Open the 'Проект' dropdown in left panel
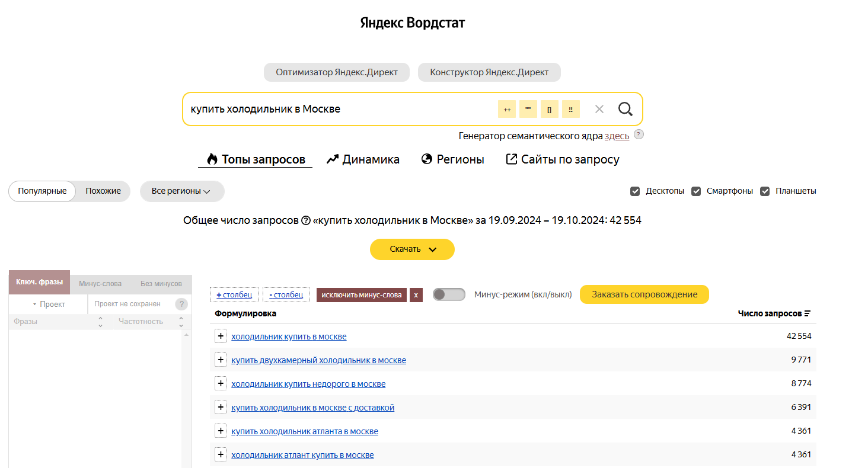 click(49, 304)
